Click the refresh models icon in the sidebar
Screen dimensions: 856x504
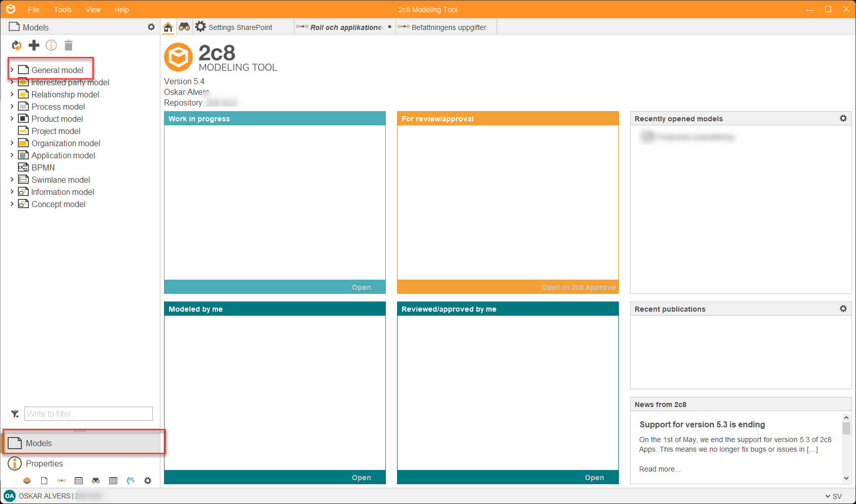[17, 46]
